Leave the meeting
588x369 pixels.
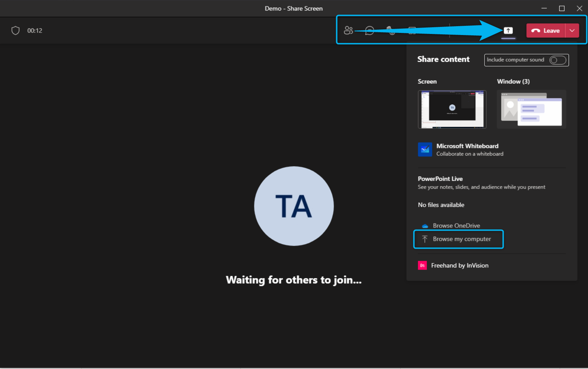pyautogui.click(x=546, y=30)
